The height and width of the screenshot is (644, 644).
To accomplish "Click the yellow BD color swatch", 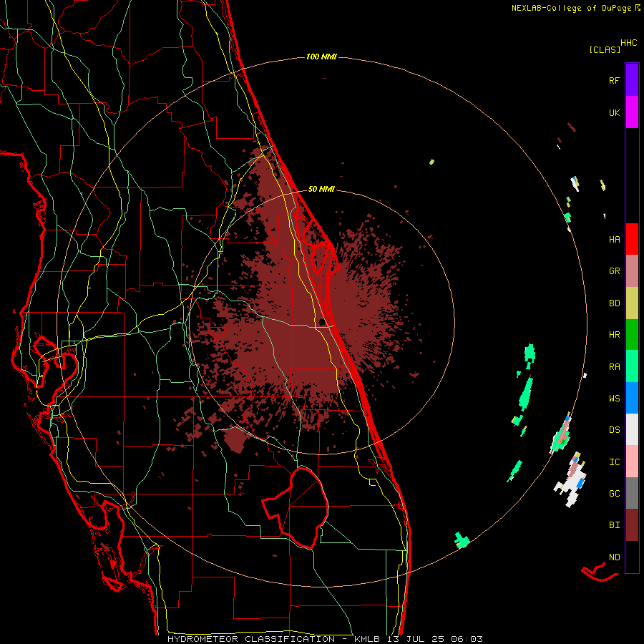I will pyautogui.click(x=632, y=303).
